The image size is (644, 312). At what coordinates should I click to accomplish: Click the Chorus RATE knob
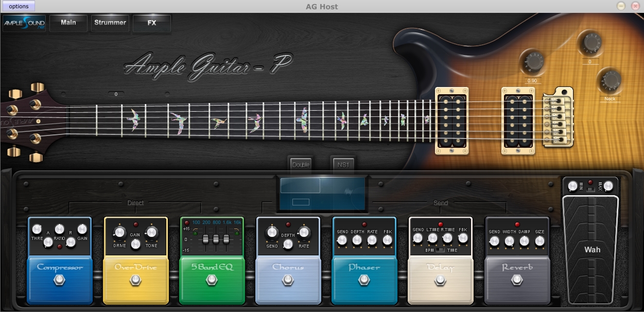coord(304,233)
